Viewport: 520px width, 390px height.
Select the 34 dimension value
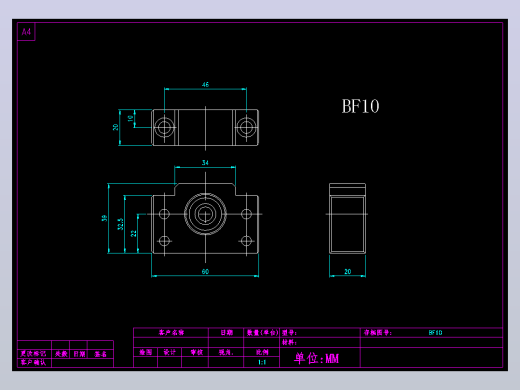tap(205, 163)
